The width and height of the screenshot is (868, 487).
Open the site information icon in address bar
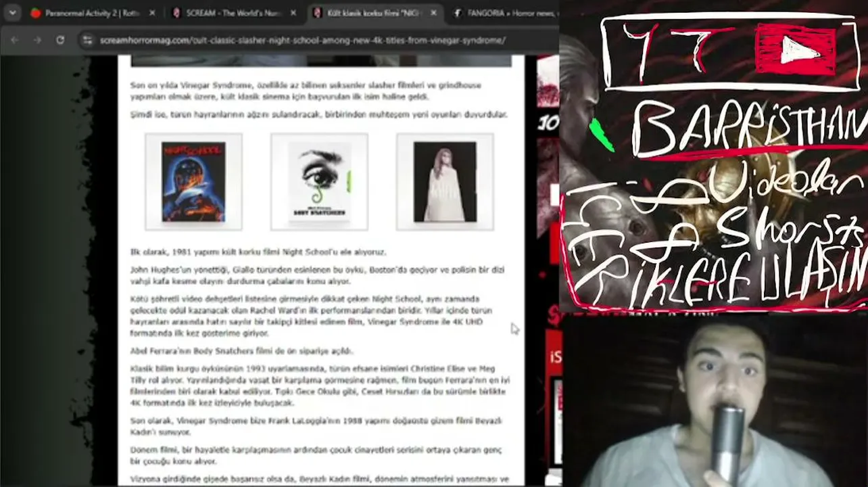click(x=87, y=40)
